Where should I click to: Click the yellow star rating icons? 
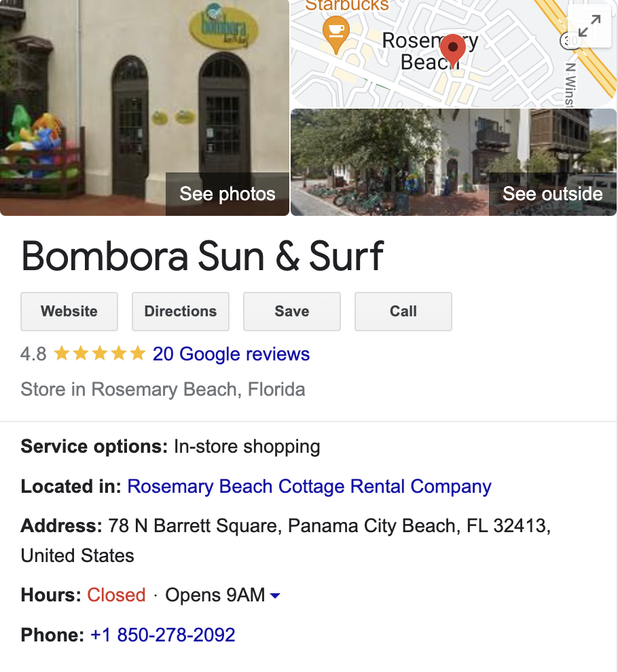pos(100,354)
